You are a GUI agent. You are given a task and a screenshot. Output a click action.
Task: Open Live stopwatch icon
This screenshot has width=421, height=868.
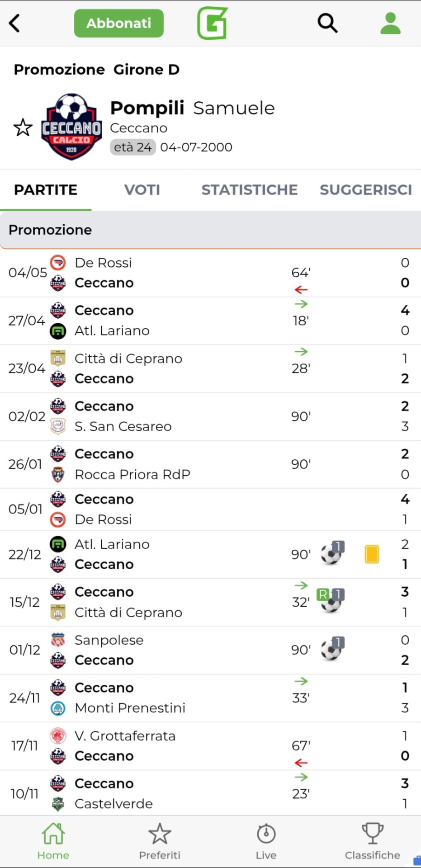tap(266, 841)
